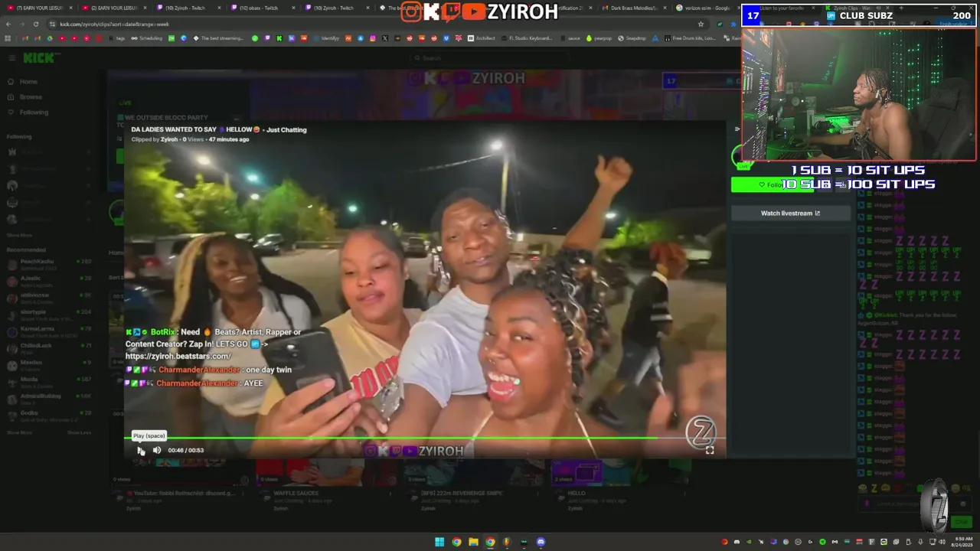This screenshot has height=551, width=980.
Task: Open AdmiralBulldog recommended channel
Action: (50, 398)
